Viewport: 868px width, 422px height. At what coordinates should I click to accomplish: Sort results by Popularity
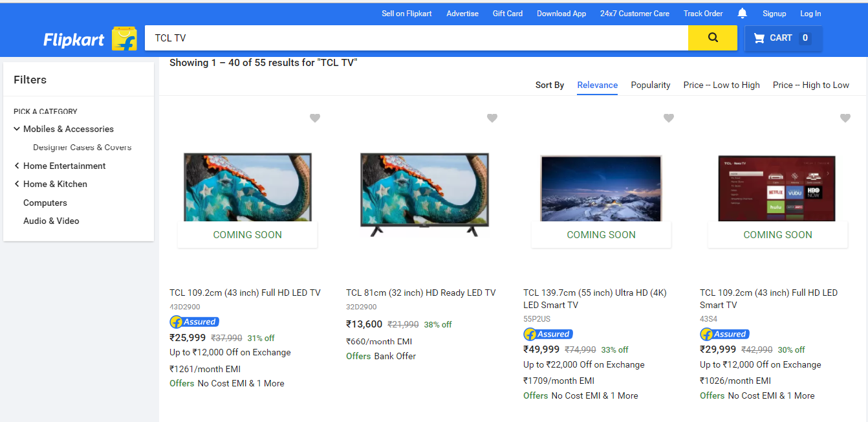[650, 85]
